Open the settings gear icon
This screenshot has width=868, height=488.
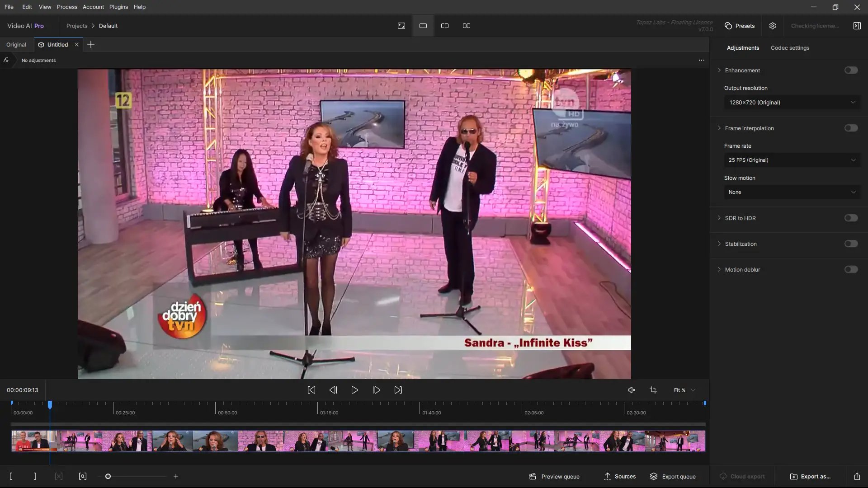[773, 26]
